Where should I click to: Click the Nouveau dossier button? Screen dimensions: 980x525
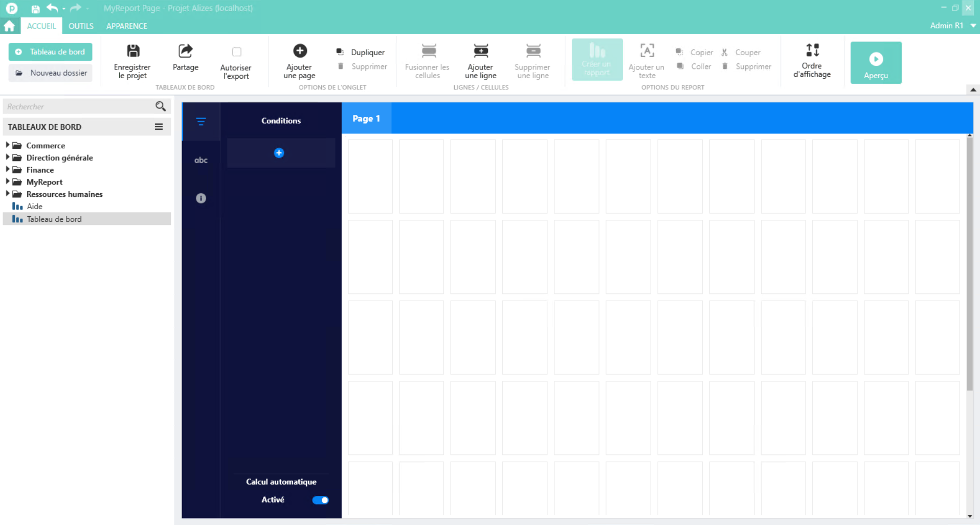coord(51,73)
